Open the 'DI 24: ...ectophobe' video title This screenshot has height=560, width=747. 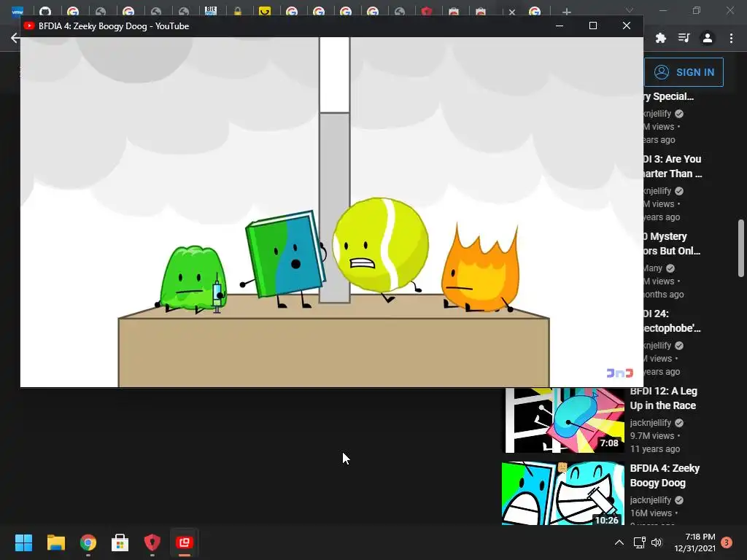[672, 321]
